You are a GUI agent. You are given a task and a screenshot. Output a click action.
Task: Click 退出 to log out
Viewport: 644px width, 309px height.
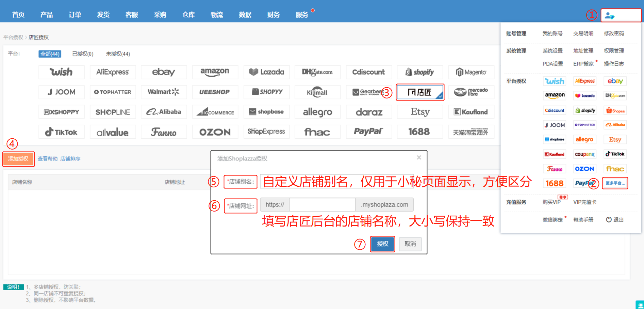[615, 220]
